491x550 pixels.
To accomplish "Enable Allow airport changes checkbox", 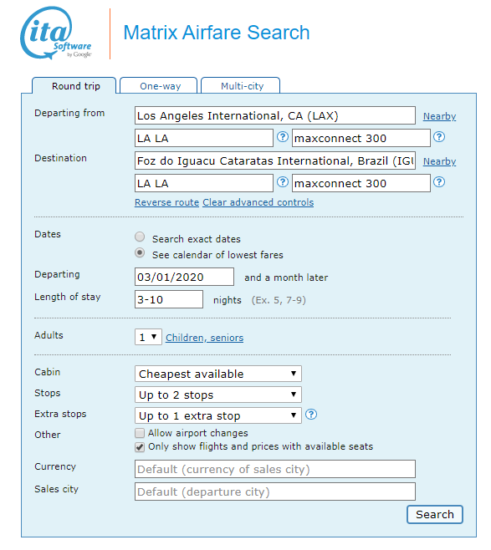I will tap(140, 433).
